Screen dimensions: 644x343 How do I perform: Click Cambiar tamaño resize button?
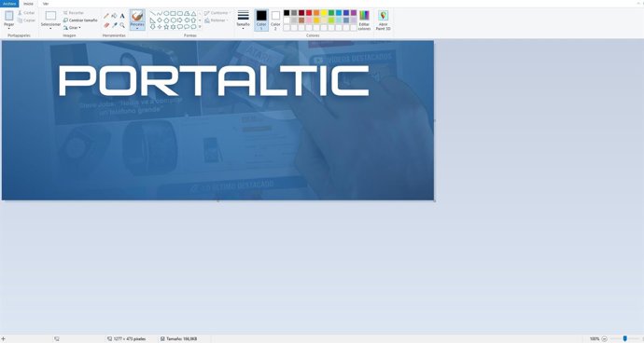pyautogui.click(x=80, y=21)
